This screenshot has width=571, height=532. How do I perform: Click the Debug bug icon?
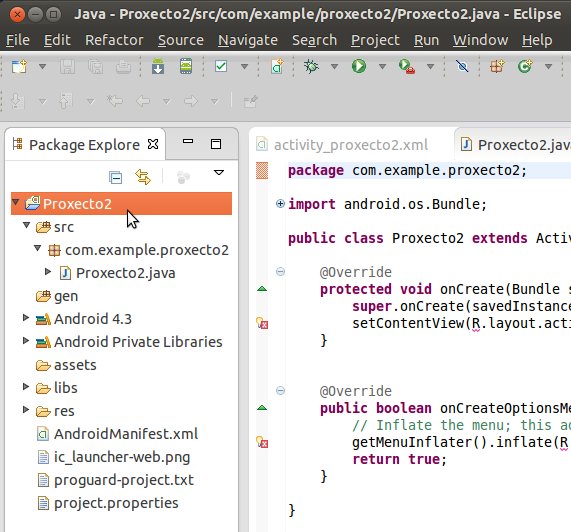[x=311, y=66]
